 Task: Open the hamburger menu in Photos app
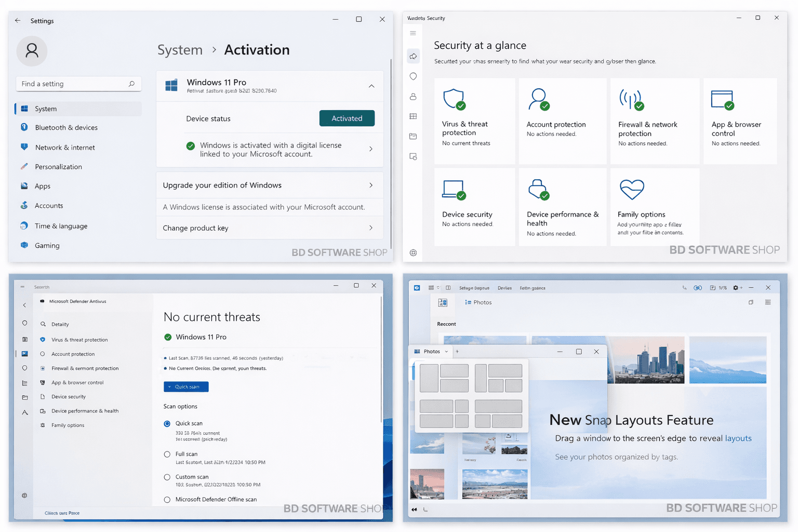click(x=768, y=302)
